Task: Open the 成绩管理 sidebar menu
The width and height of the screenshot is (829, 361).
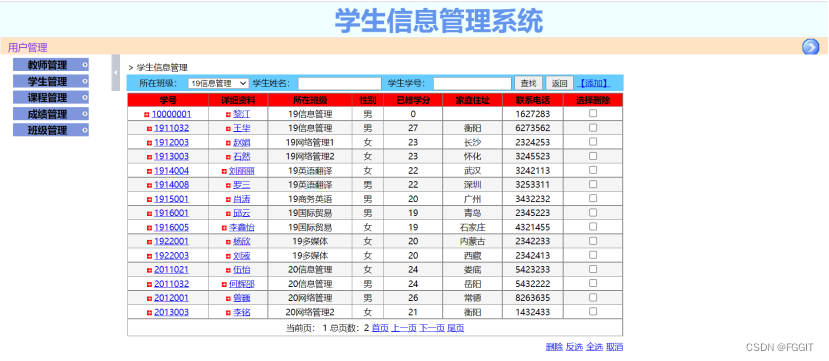Action: point(51,114)
